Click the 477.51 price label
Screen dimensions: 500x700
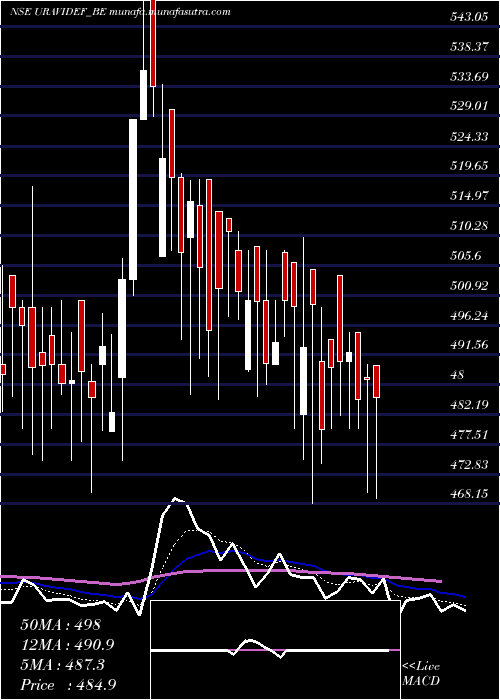469,435
